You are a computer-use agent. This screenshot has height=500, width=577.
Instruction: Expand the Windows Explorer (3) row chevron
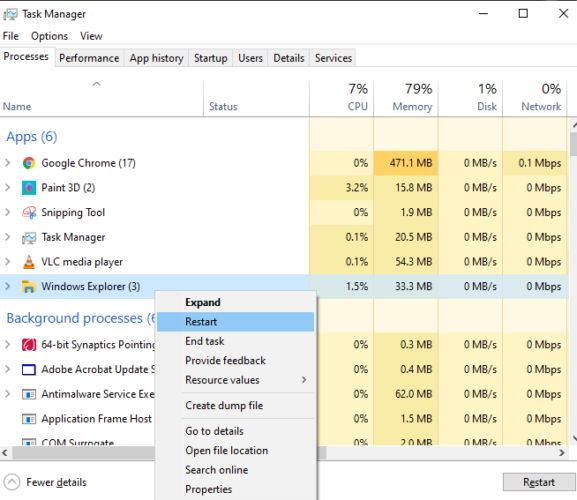[8, 286]
